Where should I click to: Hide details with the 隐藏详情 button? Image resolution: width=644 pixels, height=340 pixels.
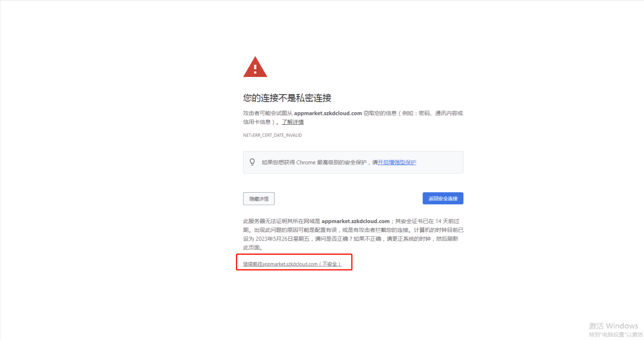[259, 199]
